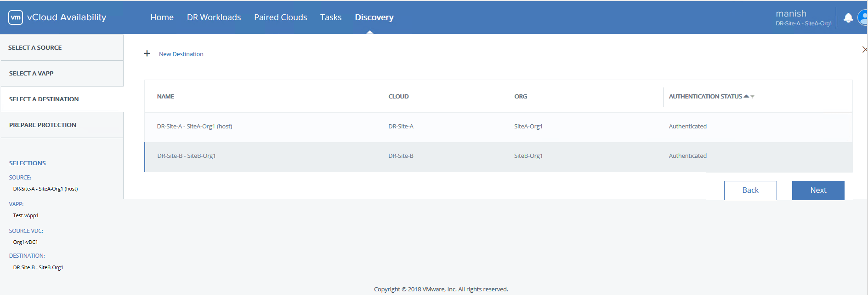Click source value DR-Site-A - SiteA-Org1 (host)
Screen dimensions: 868x295
pyautogui.click(x=45, y=189)
